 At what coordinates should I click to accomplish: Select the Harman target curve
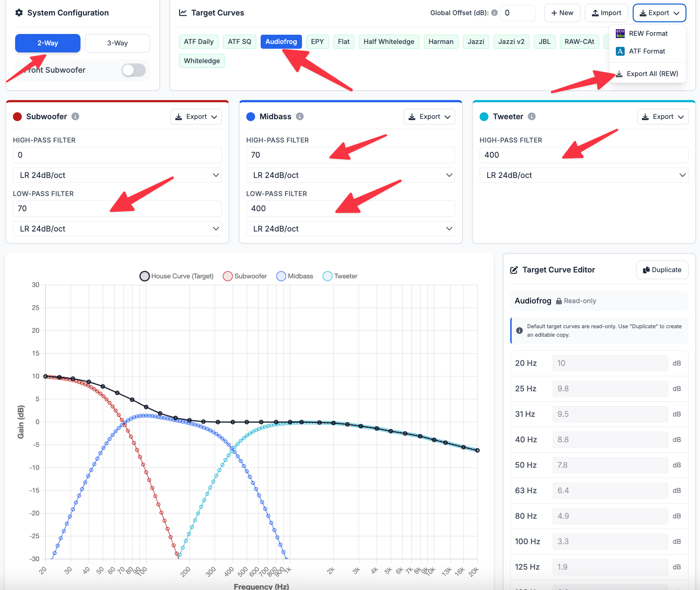[x=441, y=42]
